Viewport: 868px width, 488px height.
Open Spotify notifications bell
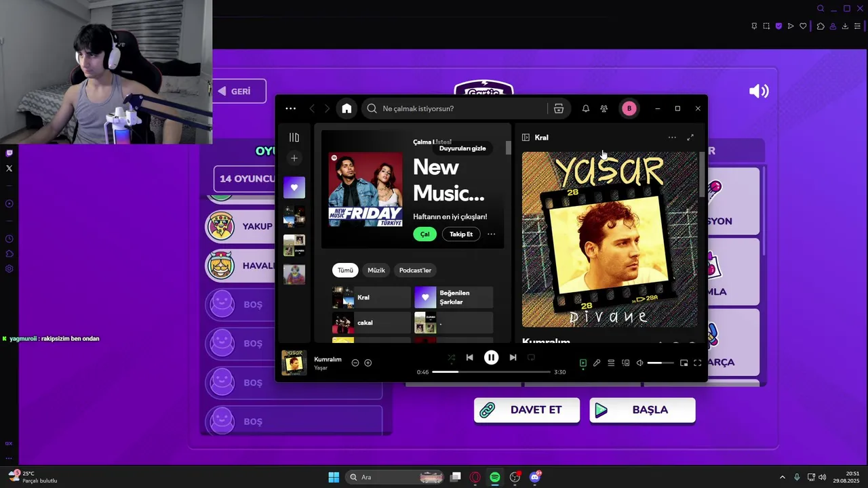click(586, 108)
